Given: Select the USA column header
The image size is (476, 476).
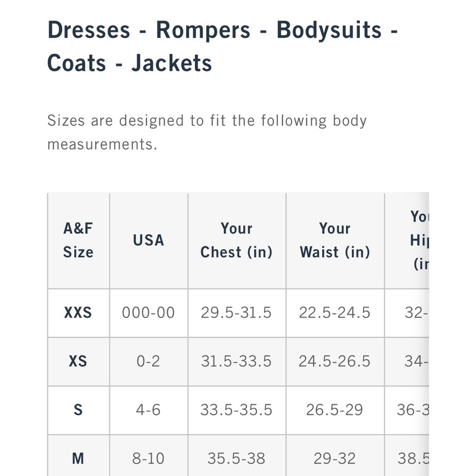Looking at the screenshot, I should click(149, 240).
